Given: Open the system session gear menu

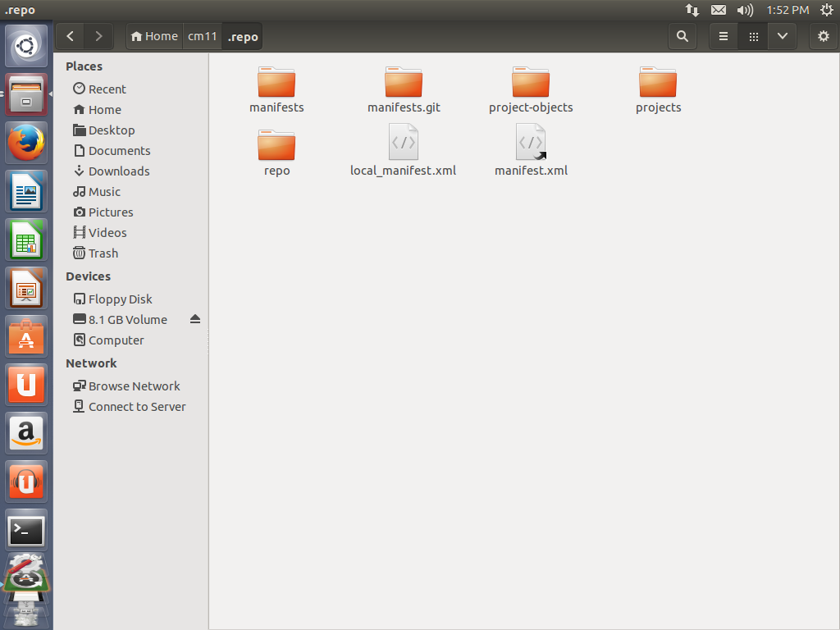Looking at the screenshot, I should click(x=827, y=10).
